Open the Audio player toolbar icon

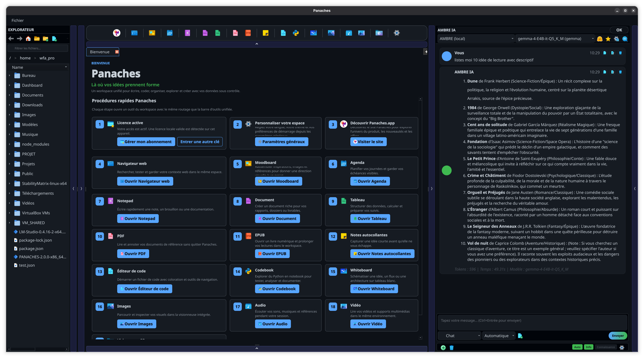[x=349, y=33]
